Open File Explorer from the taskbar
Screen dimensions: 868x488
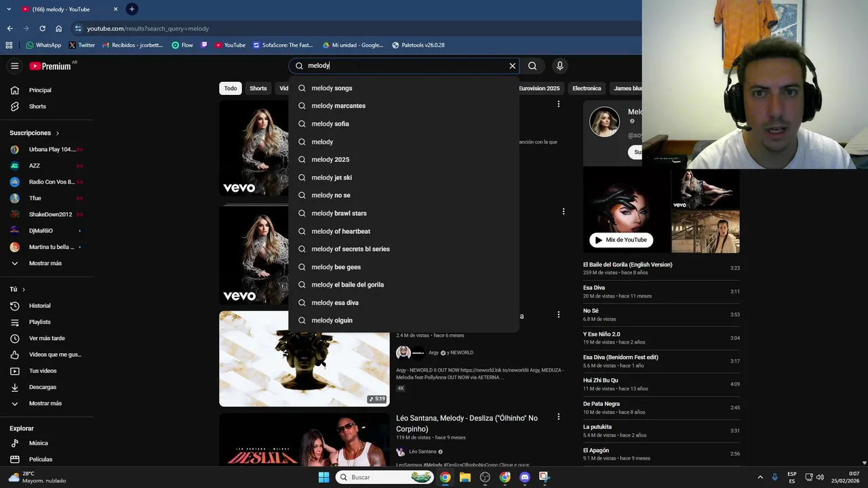465,477
